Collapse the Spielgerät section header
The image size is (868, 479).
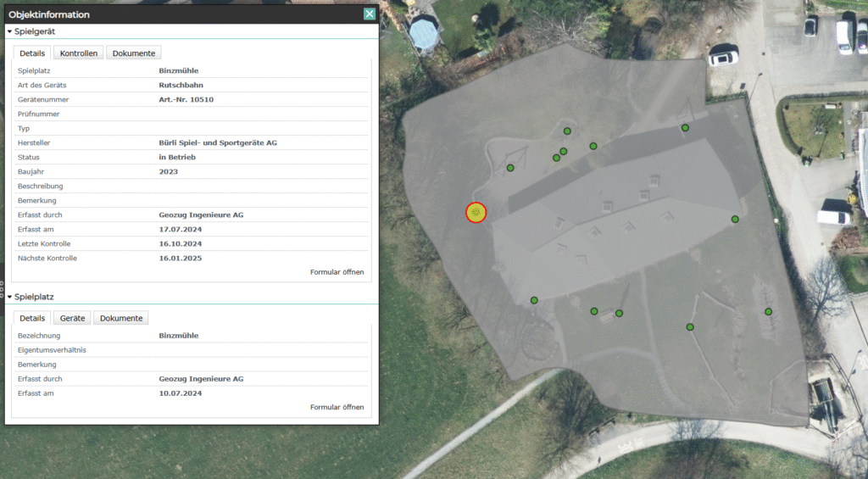point(10,31)
